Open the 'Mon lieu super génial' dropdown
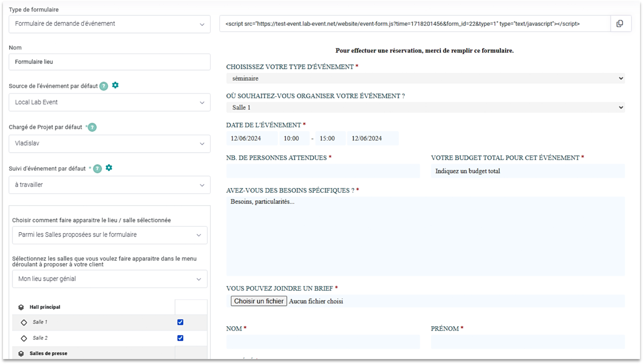 point(109,279)
